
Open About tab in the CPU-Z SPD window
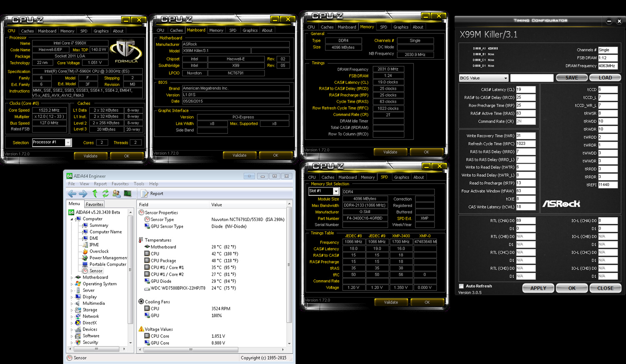(x=419, y=177)
